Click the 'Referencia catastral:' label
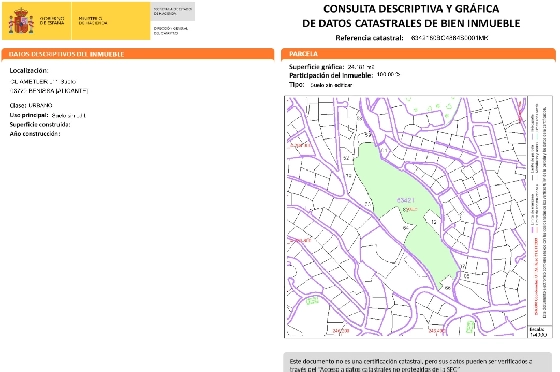560x372 pixels. pyautogui.click(x=369, y=38)
